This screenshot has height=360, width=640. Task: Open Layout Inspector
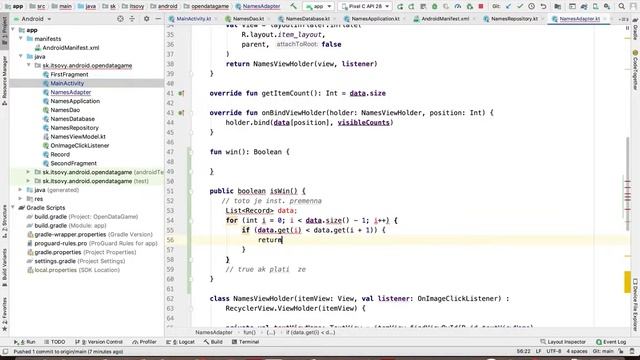[x=563, y=342]
